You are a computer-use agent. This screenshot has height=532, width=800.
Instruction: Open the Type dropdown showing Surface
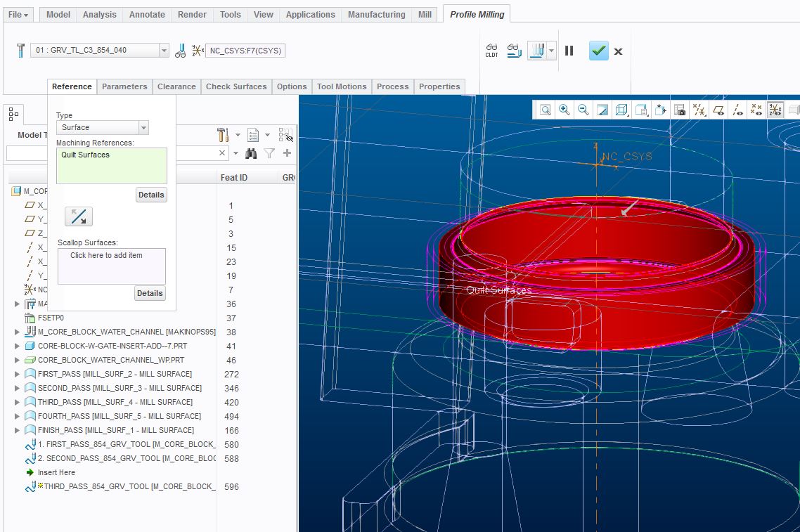click(103, 127)
